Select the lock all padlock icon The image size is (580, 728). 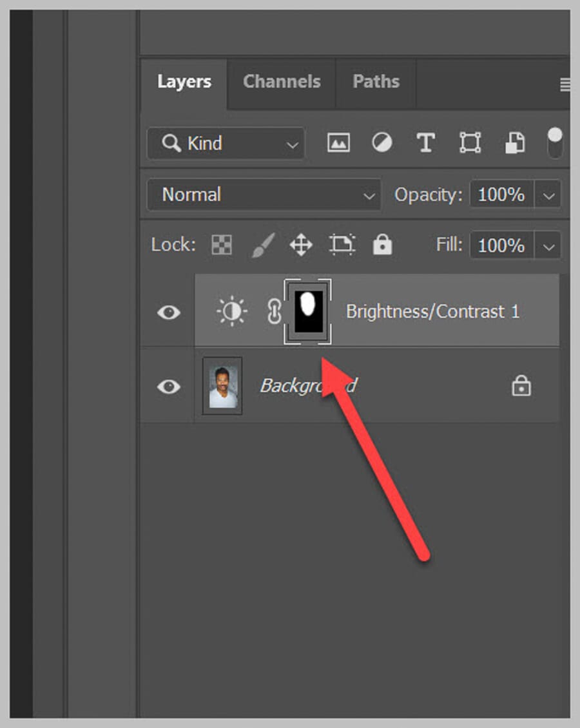click(x=382, y=245)
